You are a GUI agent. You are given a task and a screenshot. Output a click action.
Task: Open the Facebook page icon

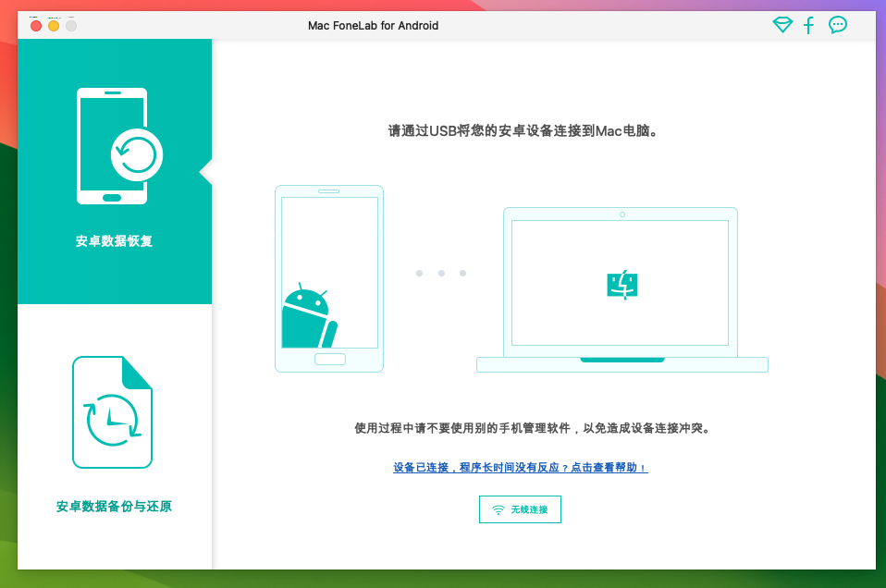tap(808, 25)
